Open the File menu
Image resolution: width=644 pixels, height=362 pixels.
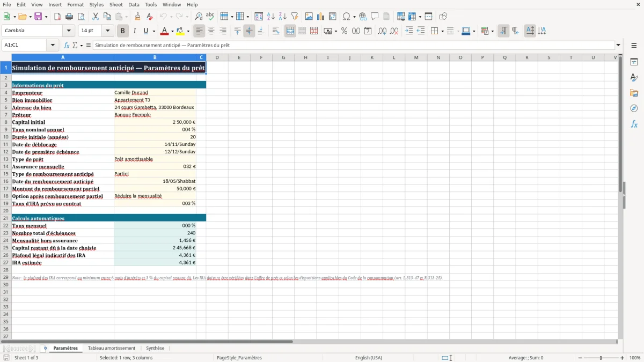pos(7,4)
